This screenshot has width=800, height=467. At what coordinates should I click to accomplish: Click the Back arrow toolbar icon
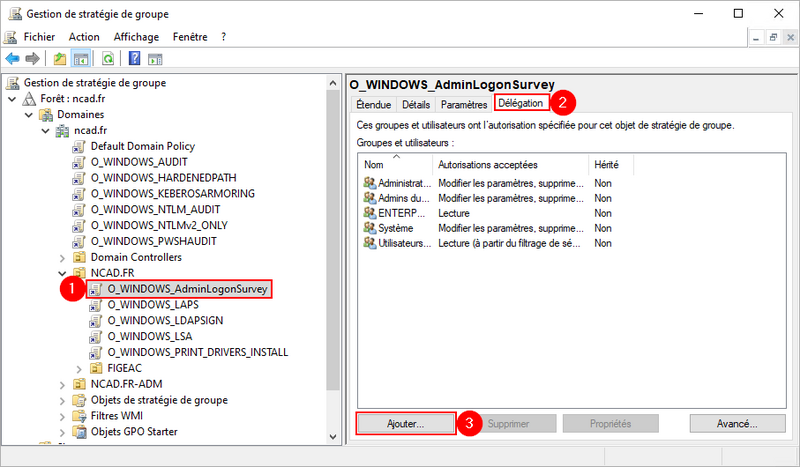coord(13,59)
